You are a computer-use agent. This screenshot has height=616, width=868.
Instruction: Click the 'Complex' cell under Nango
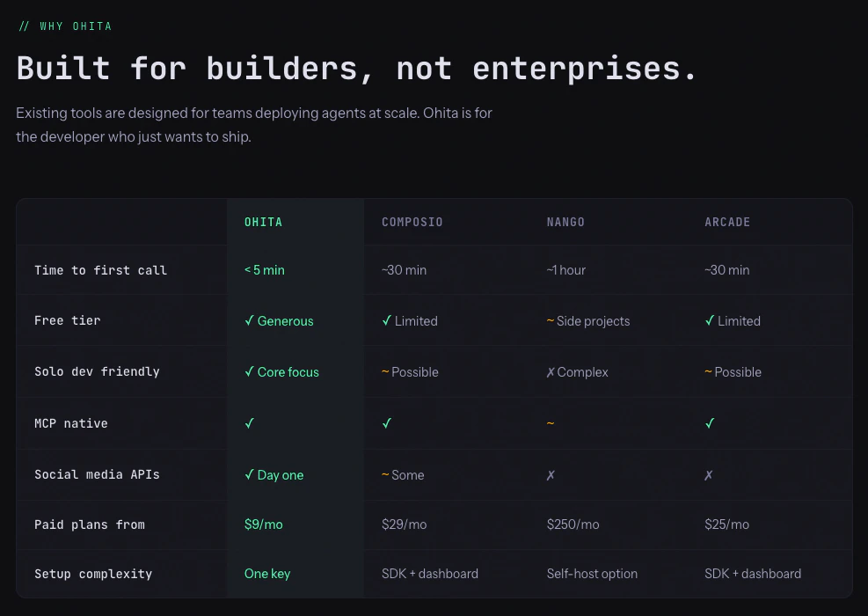577,372
